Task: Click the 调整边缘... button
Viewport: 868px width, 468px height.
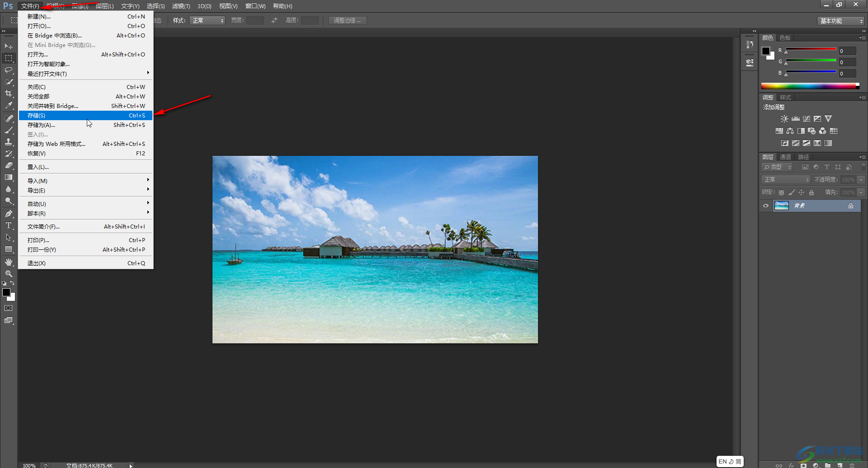Action: [347, 21]
